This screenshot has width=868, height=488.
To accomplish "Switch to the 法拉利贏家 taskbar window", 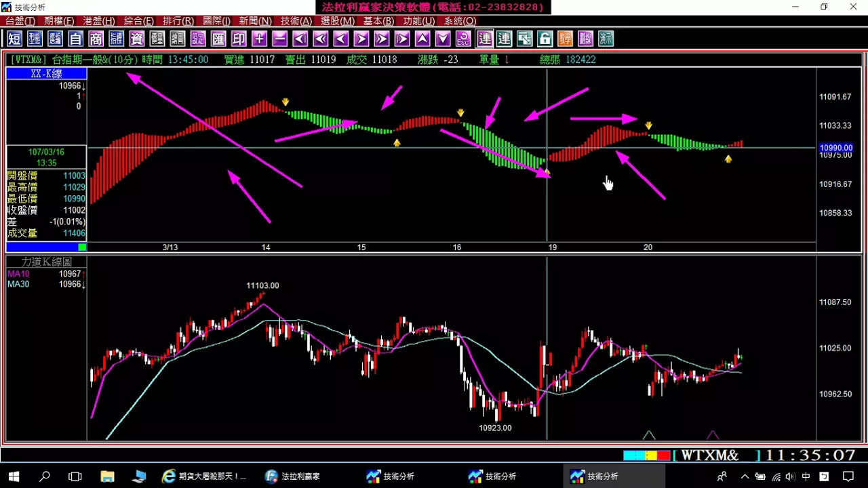I will (x=293, y=476).
